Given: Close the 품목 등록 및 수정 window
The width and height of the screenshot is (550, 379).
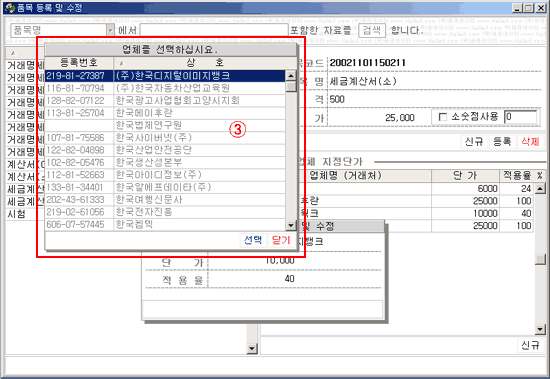Looking at the screenshot, I should tap(541, 8).
